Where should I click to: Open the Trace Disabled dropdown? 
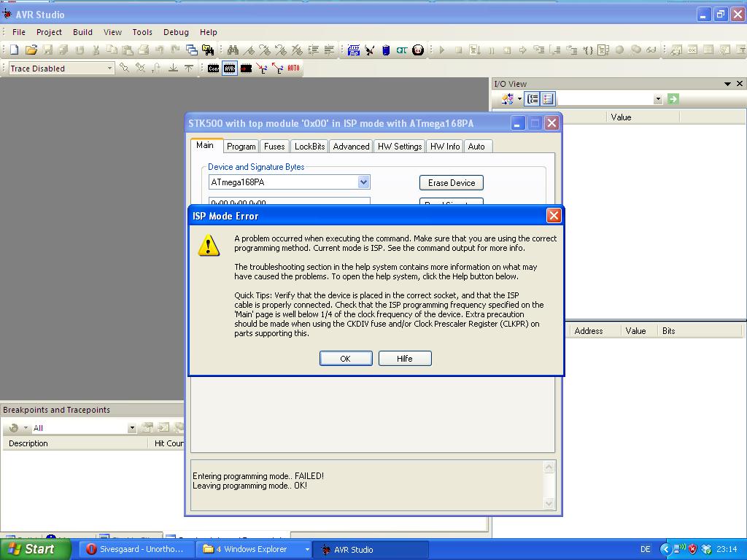pos(109,69)
